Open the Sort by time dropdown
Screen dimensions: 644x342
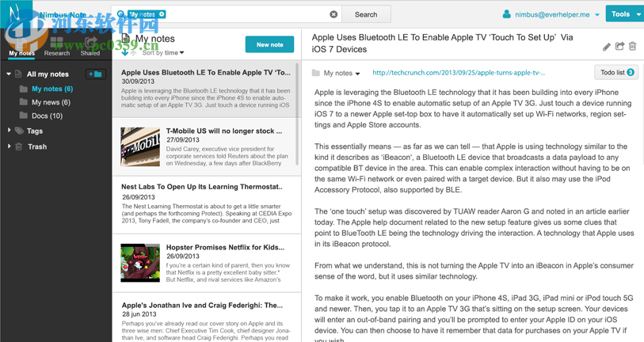(x=163, y=53)
